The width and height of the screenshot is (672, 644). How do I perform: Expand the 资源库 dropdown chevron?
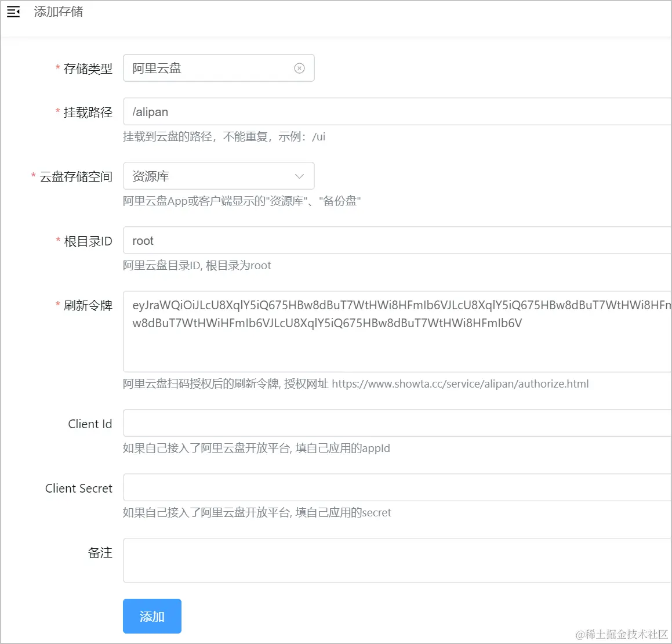coord(299,176)
